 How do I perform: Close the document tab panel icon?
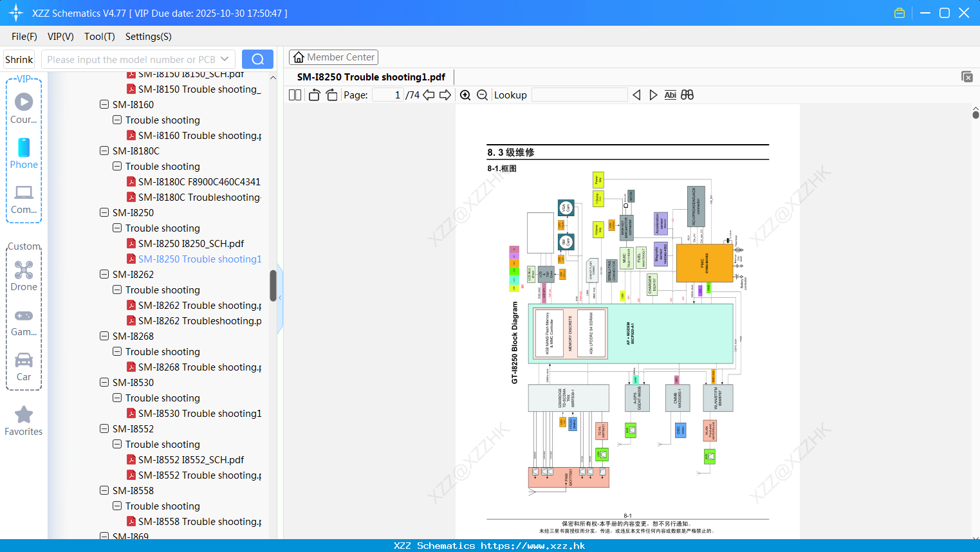pos(967,77)
